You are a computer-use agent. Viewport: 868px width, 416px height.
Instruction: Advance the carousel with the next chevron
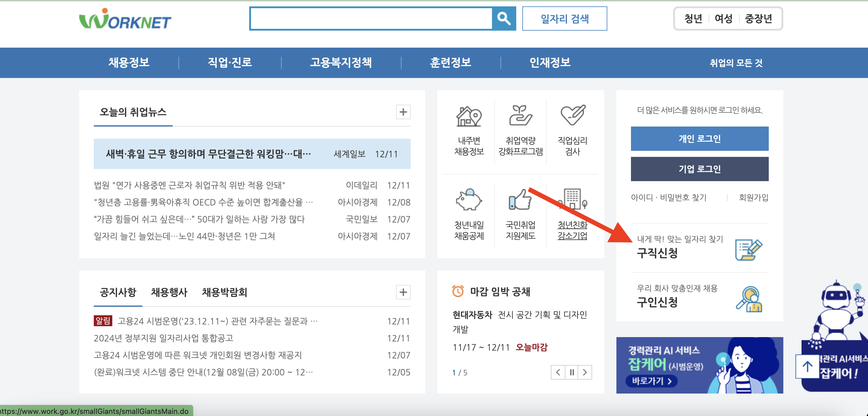(x=585, y=372)
